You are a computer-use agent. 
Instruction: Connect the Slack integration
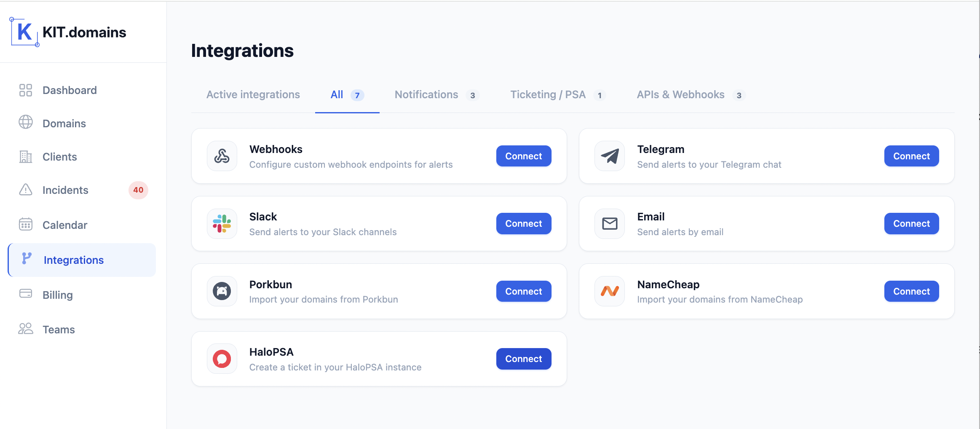[x=523, y=223]
